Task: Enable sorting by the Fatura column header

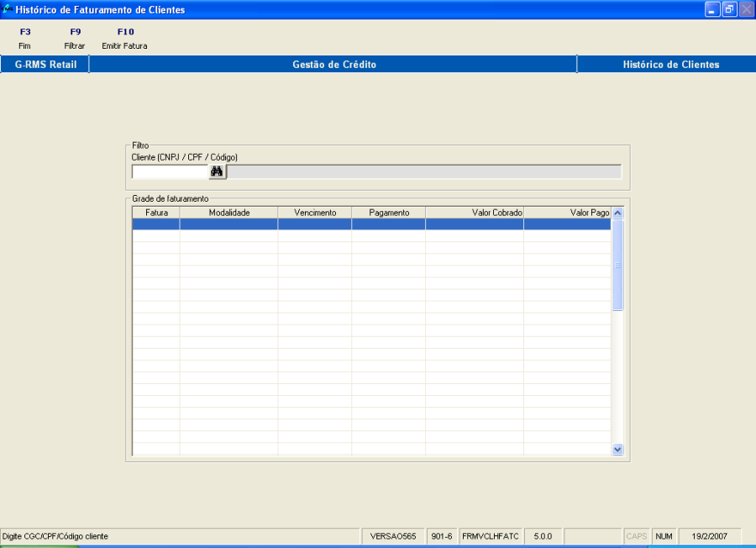Action: pyautogui.click(x=156, y=212)
